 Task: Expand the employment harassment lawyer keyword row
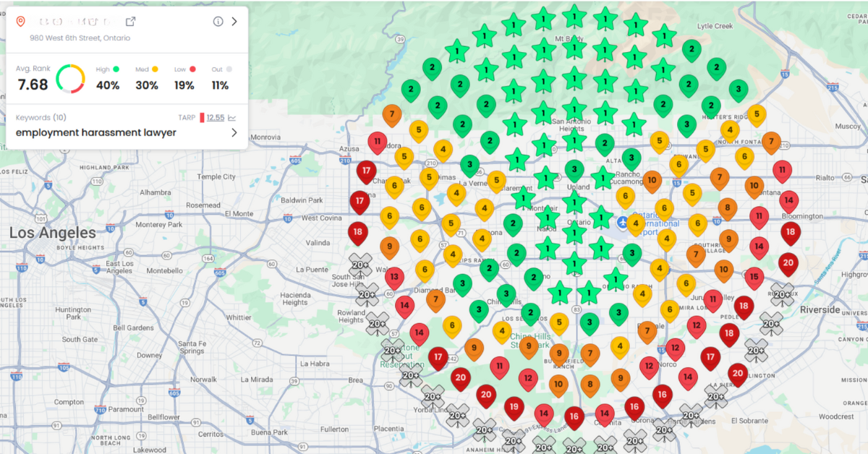pos(234,132)
